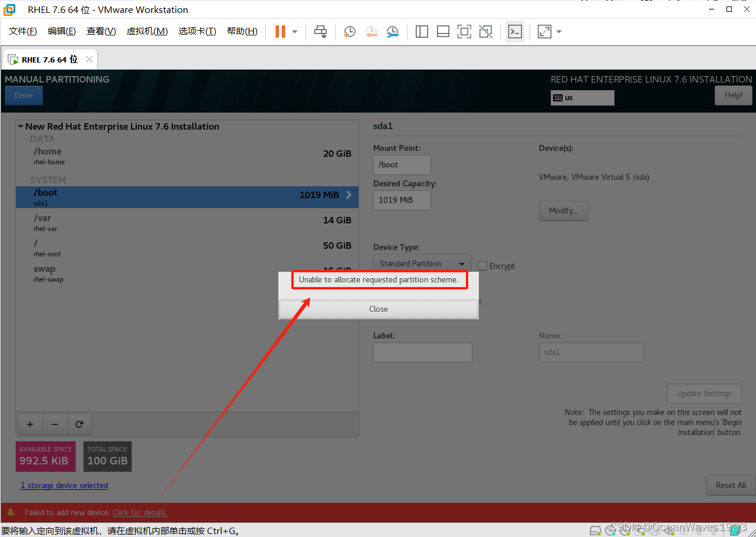Select the / rhel-root partition row

187,248
